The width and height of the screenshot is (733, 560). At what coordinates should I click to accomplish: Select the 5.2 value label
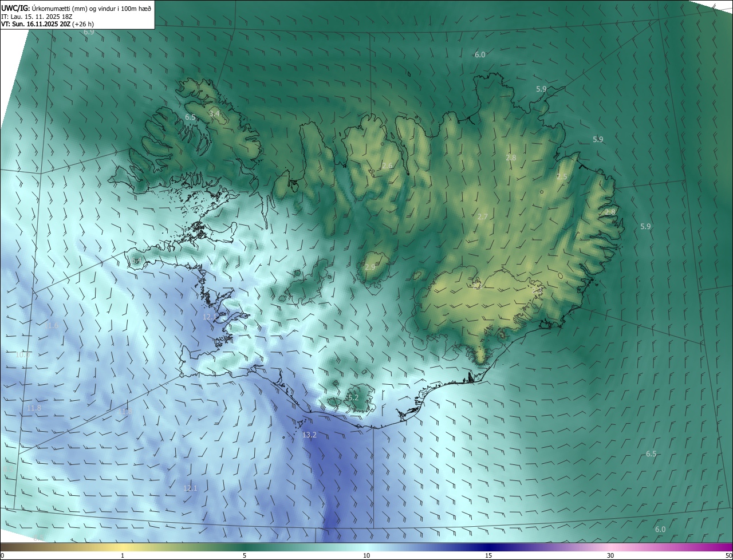point(353,397)
